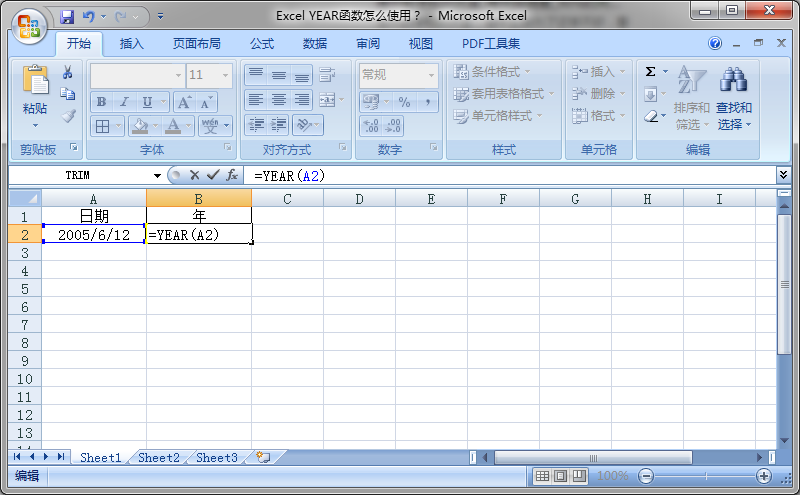Open the font size dropdown showing 11
800x495 pixels.
[225, 76]
